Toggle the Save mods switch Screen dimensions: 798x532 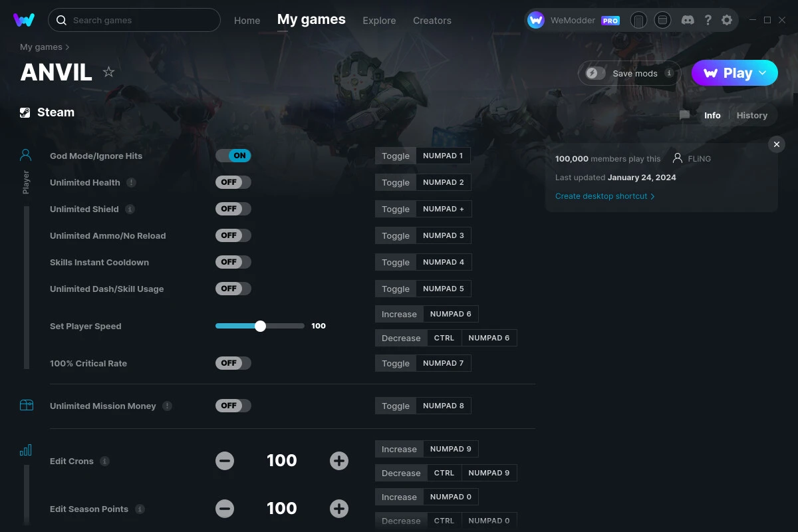596,73
